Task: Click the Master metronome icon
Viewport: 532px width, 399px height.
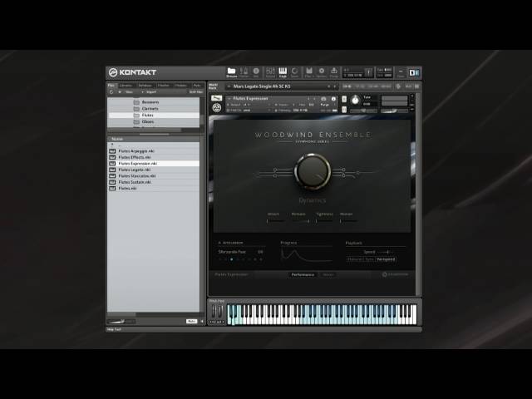Action: tap(244, 71)
